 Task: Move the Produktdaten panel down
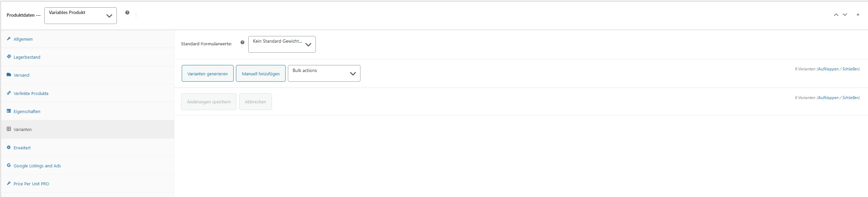pyautogui.click(x=845, y=15)
